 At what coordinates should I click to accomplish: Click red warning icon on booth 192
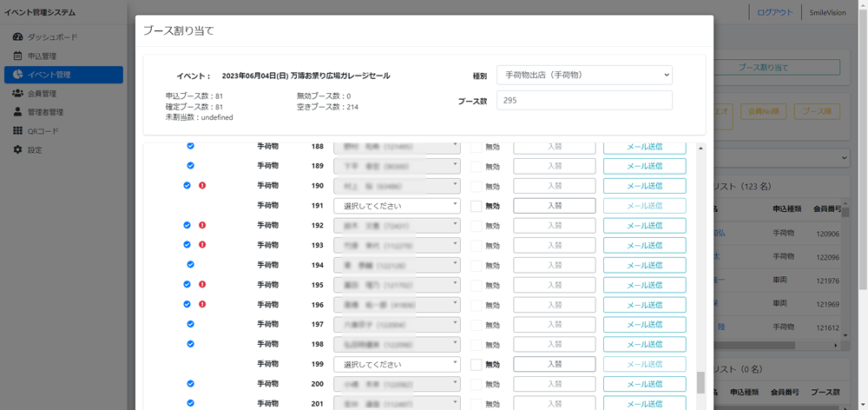[x=202, y=225]
